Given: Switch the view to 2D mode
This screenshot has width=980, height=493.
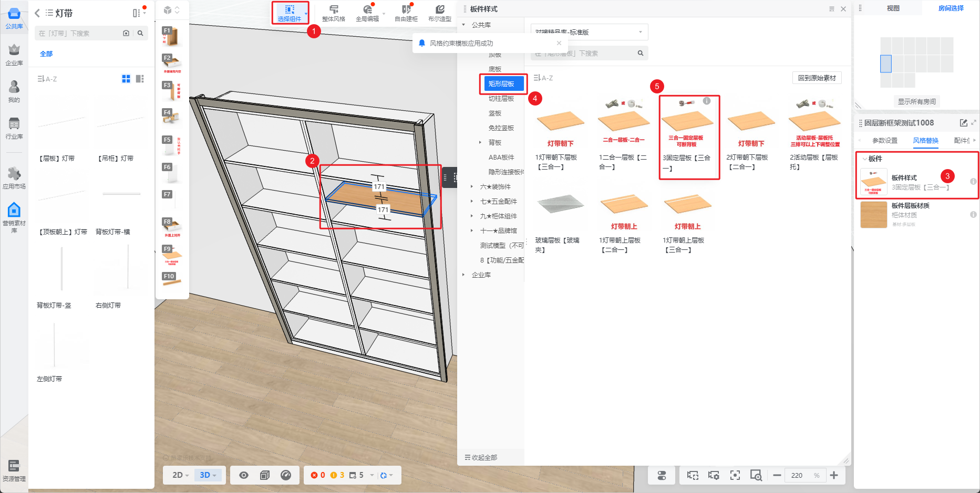Looking at the screenshot, I should pyautogui.click(x=179, y=475).
